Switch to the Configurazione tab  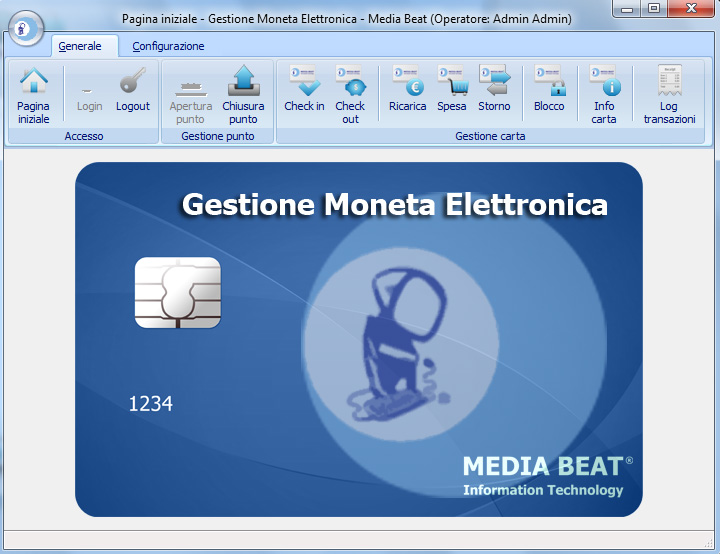[x=168, y=46]
